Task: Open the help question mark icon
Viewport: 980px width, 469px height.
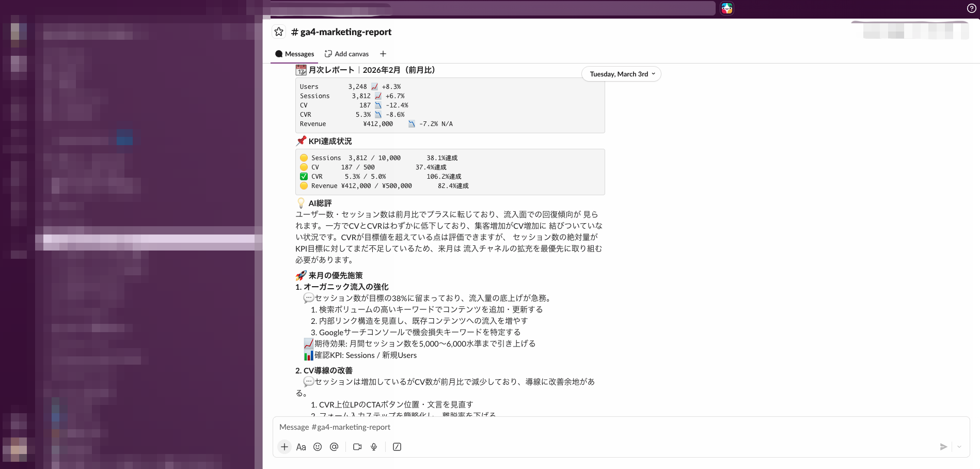Action: pos(971,8)
